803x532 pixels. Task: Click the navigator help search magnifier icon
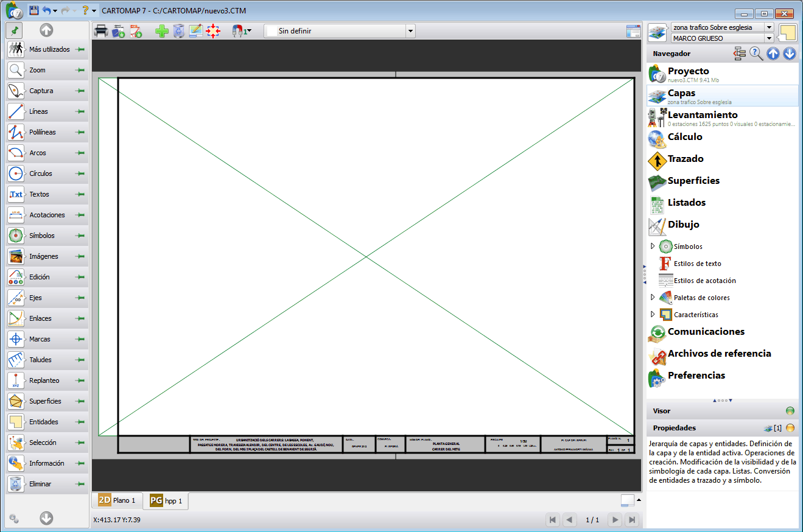tap(756, 54)
